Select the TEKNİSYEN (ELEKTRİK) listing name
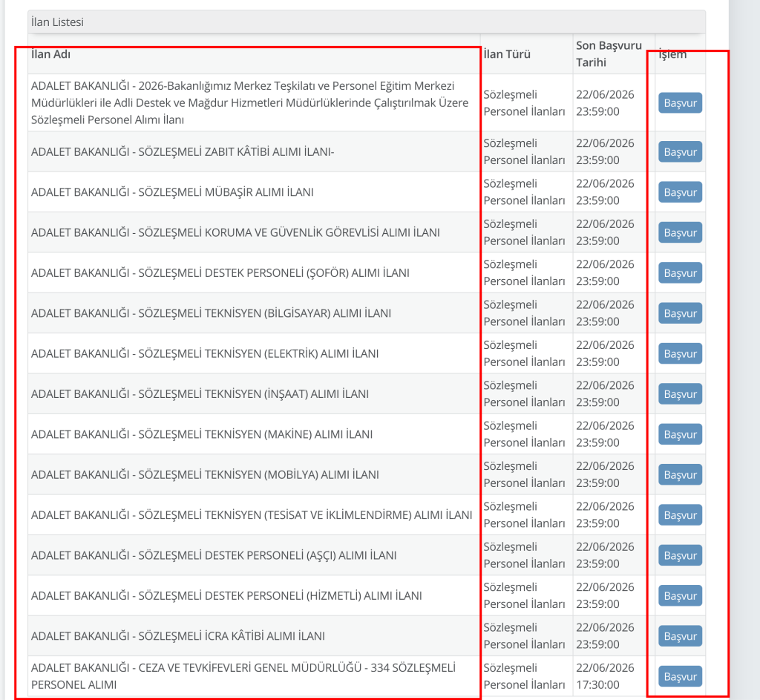This screenshot has width=760, height=700. pyautogui.click(x=205, y=353)
